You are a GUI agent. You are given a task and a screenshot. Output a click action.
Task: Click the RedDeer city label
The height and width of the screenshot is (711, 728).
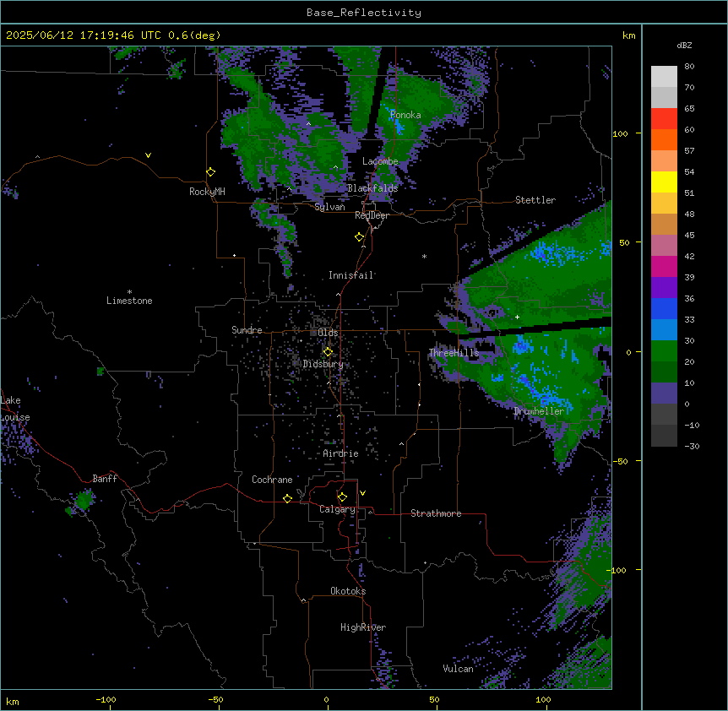tap(372, 215)
